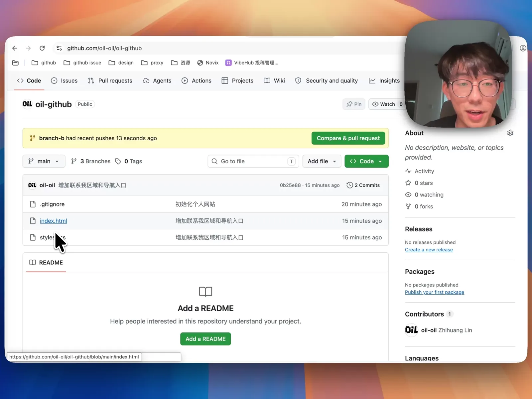Switch to the Issues tab
This screenshot has width=532, height=399.
pyautogui.click(x=64, y=81)
